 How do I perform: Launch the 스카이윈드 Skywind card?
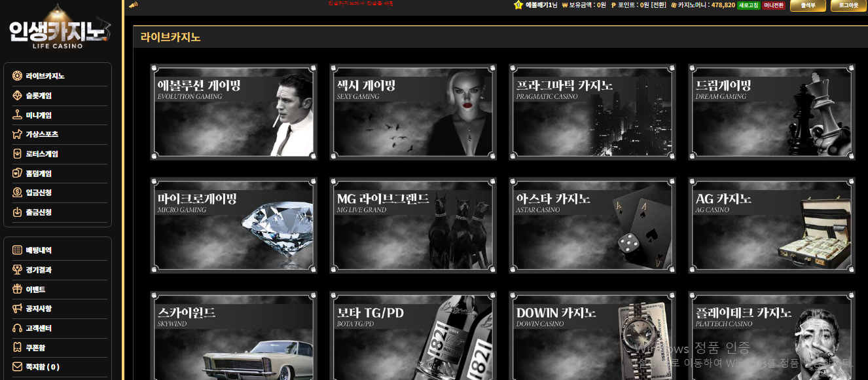click(234, 335)
